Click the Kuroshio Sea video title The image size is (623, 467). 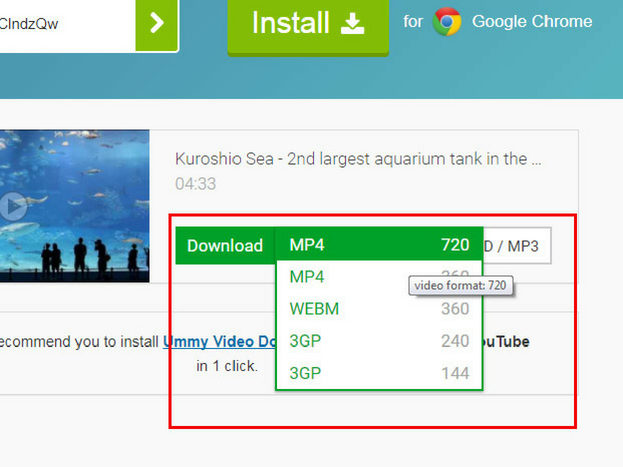[x=358, y=159]
